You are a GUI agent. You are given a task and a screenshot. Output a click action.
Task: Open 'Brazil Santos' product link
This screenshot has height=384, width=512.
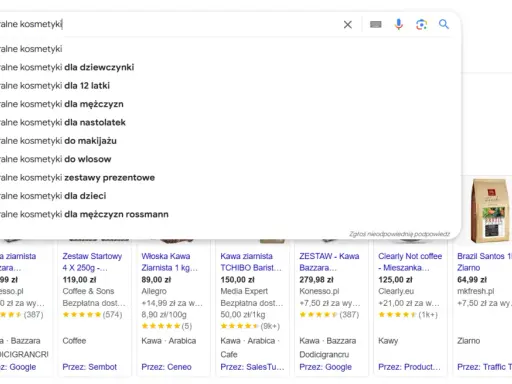click(x=484, y=262)
